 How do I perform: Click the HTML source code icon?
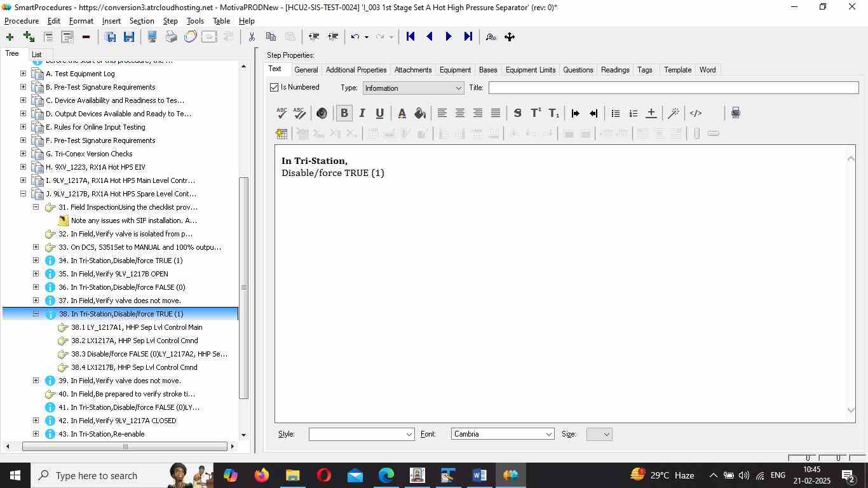[x=696, y=113]
